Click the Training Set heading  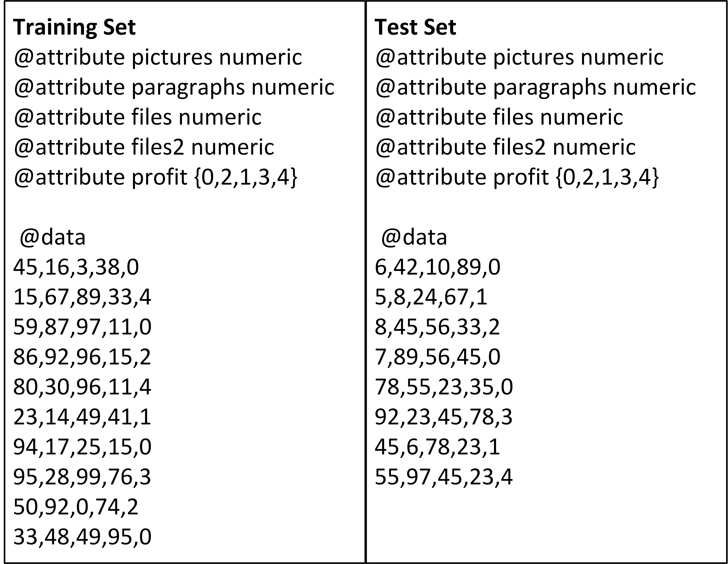(74, 27)
